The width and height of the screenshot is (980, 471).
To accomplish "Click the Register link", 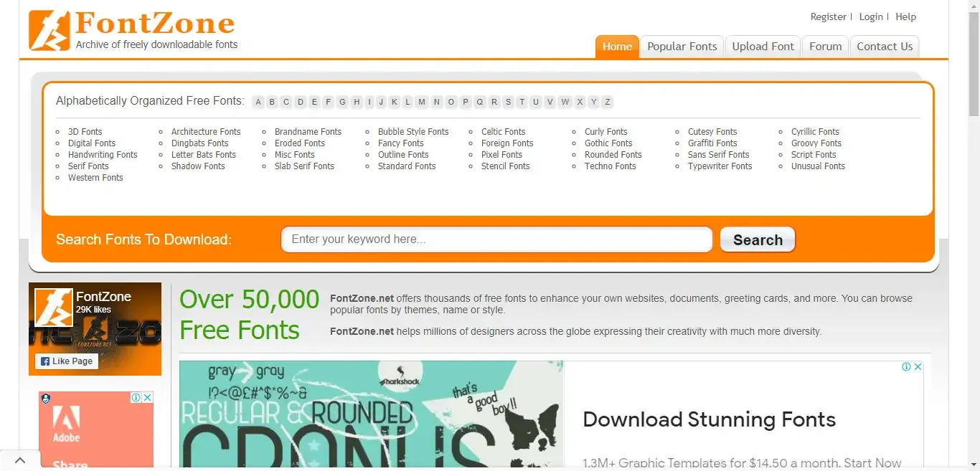I will tap(828, 16).
